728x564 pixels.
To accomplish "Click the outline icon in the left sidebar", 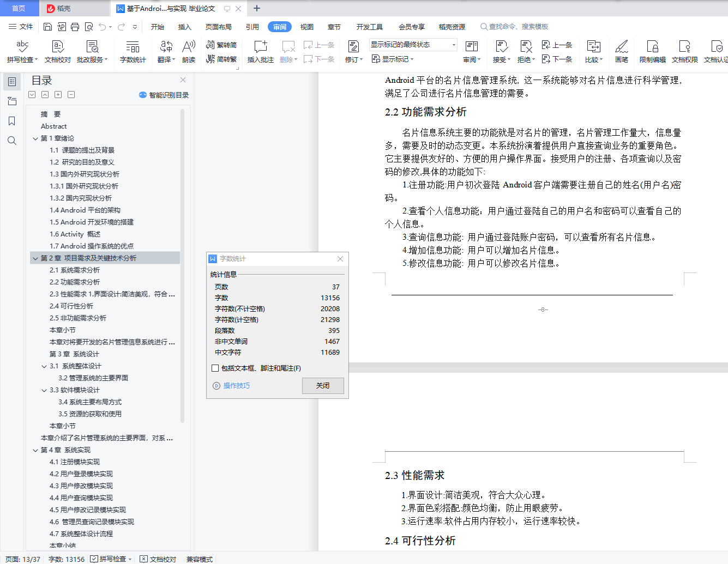I will pyautogui.click(x=12, y=82).
